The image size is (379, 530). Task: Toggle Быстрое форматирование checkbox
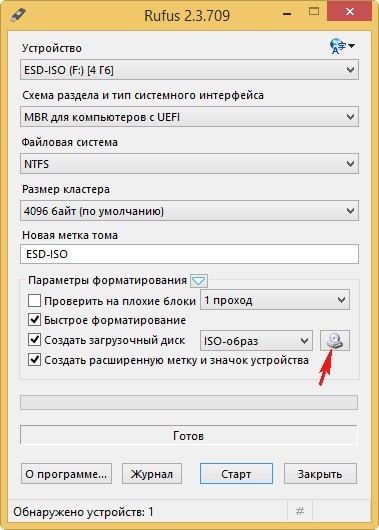tap(34, 320)
